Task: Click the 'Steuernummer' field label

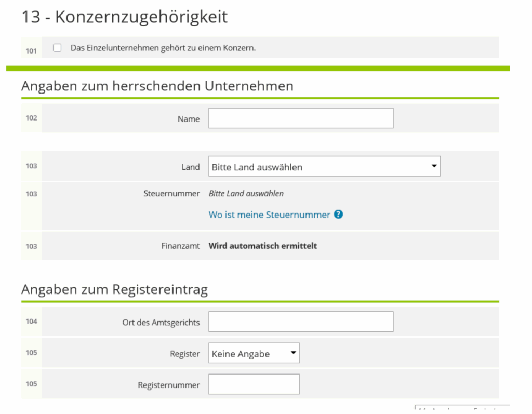Action: pyautogui.click(x=171, y=194)
